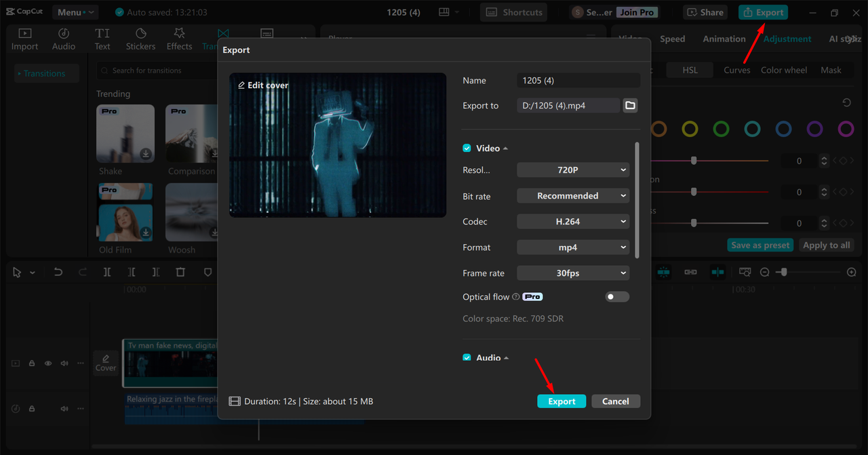Open the Import media tab
Screen dimensions: 868x455
click(x=24, y=39)
